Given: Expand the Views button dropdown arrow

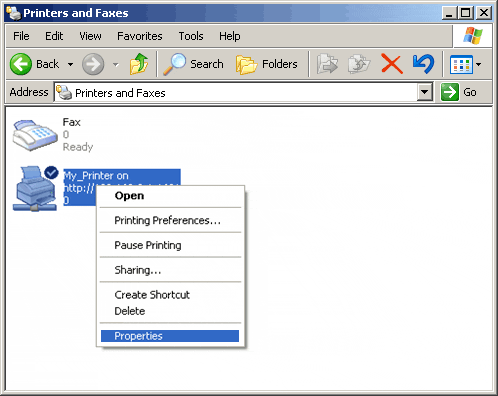Looking at the screenshot, I should pyautogui.click(x=479, y=64).
